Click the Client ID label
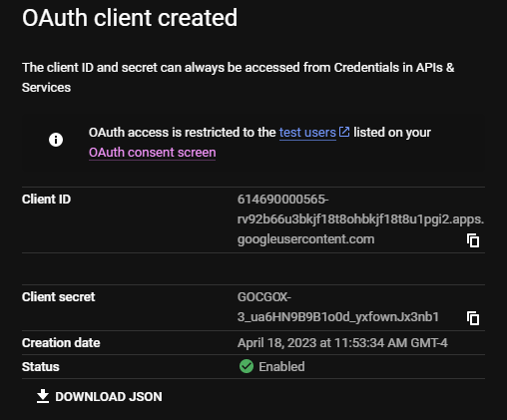Screen dimensions: 507x420 click(46, 200)
